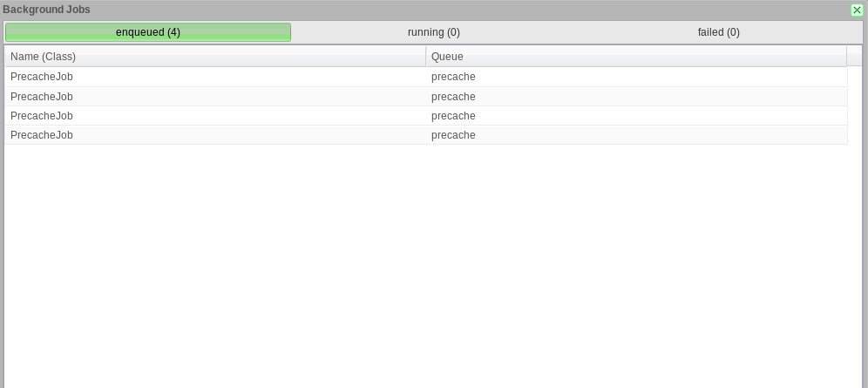Sort by the Queue column header
The height and width of the screenshot is (388, 868).
point(636,57)
